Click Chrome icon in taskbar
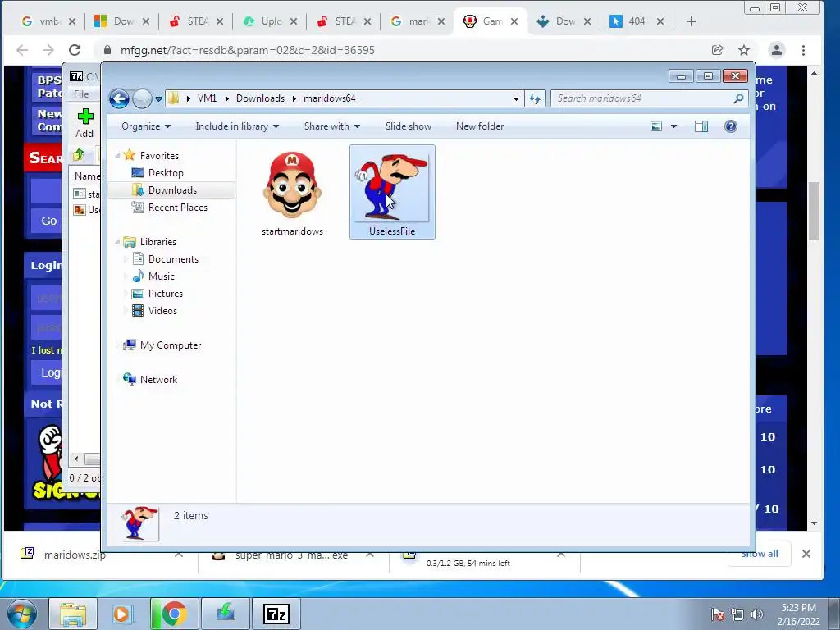The height and width of the screenshot is (630, 840). click(174, 614)
